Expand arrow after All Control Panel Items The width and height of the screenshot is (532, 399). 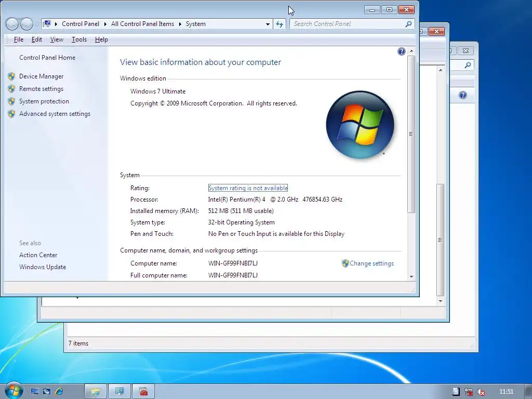click(180, 24)
